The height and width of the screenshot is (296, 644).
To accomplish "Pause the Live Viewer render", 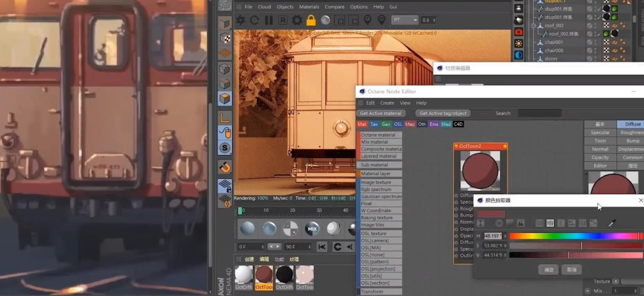I will [269, 20].
